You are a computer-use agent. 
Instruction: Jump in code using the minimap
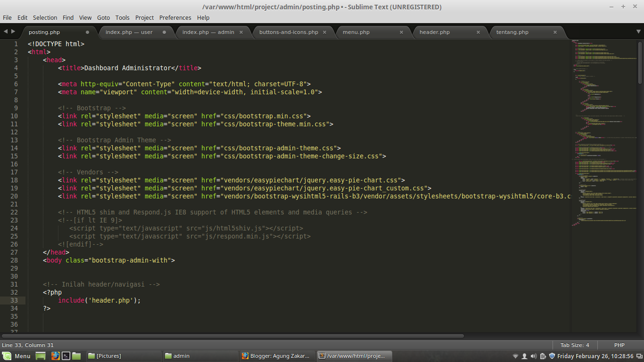tap(604, 132)
